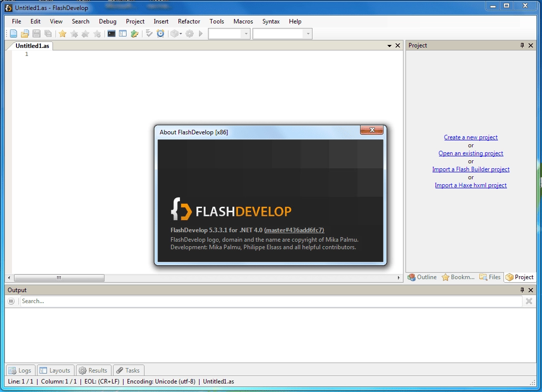542x392 pixels.
Task: Click Open an existing project link
Action: [x=471, y=153]
